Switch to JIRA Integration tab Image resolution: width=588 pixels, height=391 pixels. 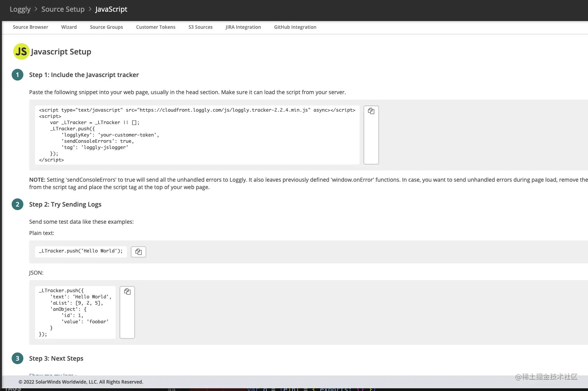point(243,27)
